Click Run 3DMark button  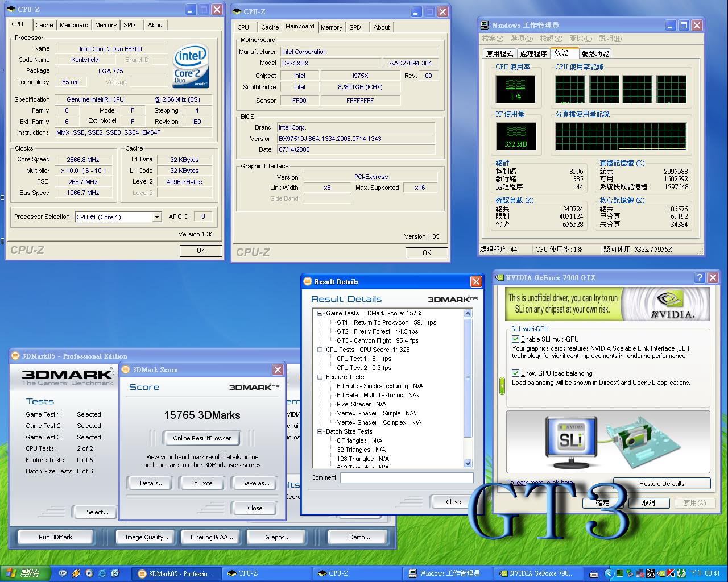coord(55,537)
